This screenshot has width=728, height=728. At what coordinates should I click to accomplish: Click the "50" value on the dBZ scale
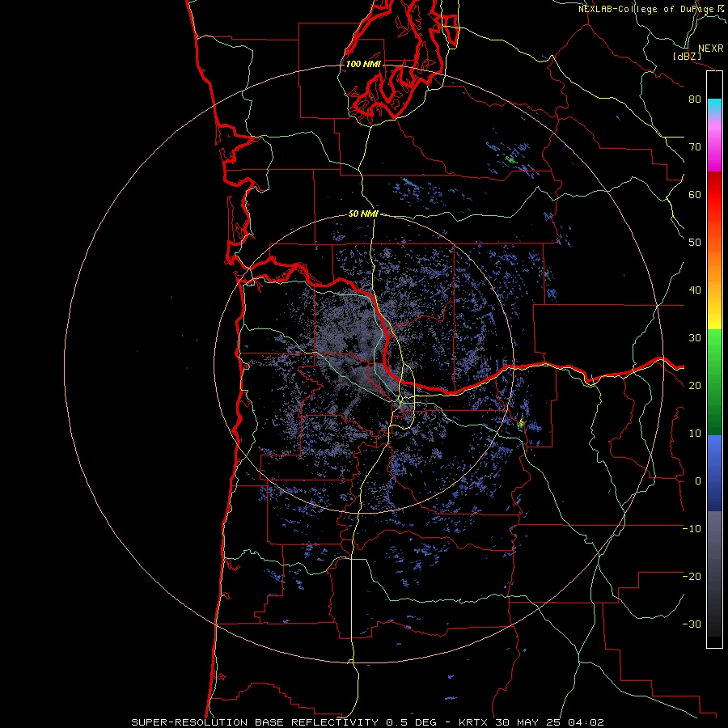point(695,243)
